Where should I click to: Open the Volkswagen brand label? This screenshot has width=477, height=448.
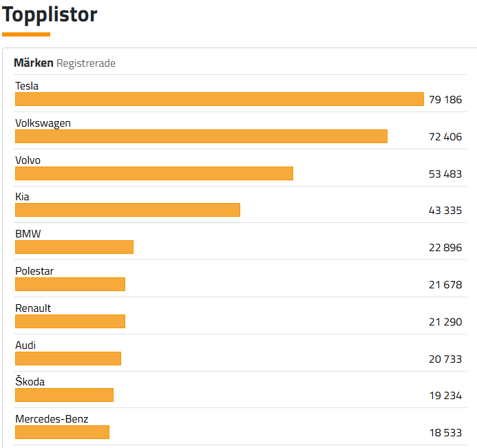(43, 123)
